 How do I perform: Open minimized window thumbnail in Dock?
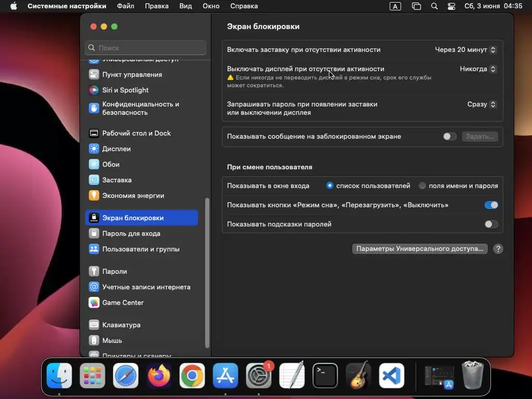pyautogui.click(x=440, y=377)
